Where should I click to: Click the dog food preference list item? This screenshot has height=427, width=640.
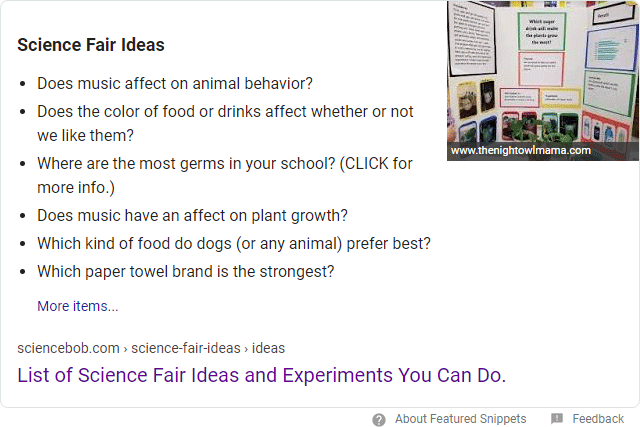[234, 243]
